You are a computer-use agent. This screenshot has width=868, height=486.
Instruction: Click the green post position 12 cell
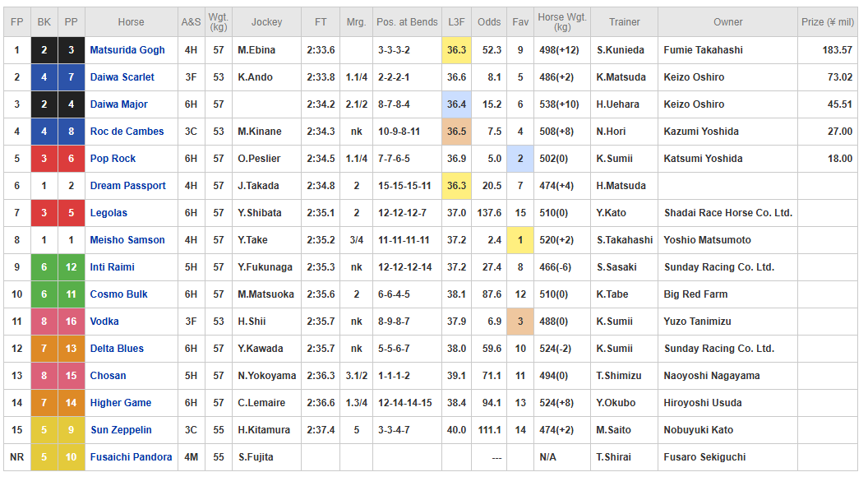pos(71,266)
